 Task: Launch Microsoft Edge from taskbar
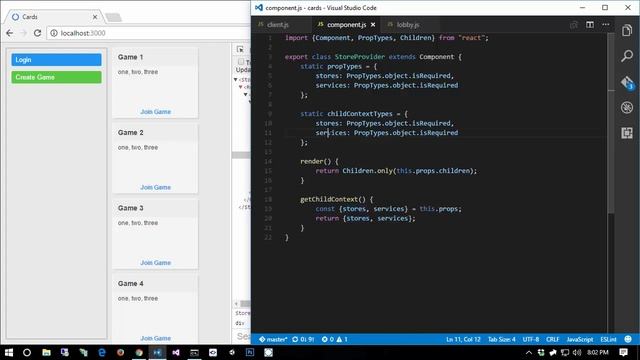[102, 352]
